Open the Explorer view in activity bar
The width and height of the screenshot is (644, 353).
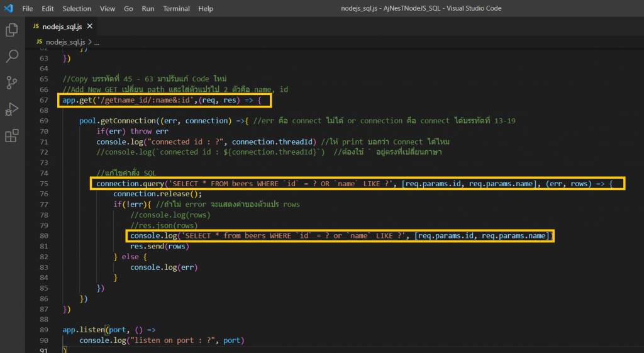click(x=12, y=30)
